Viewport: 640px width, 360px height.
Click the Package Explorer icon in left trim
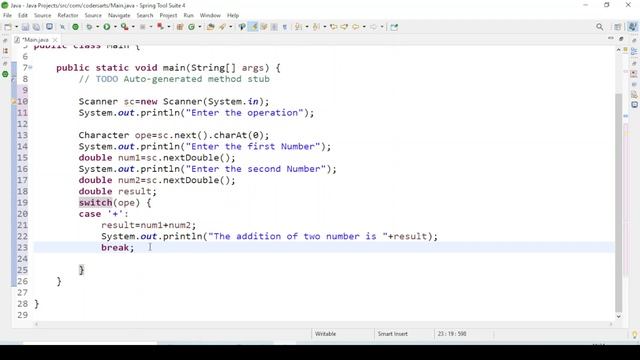pyautogui.click(x=5, y=51)
